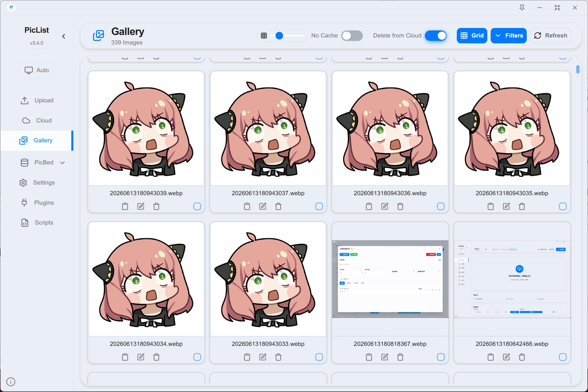Select checkbox for 20260613180818367.webp
The height and width of the screenshot is (392, 588).
(x=441, y=357)
